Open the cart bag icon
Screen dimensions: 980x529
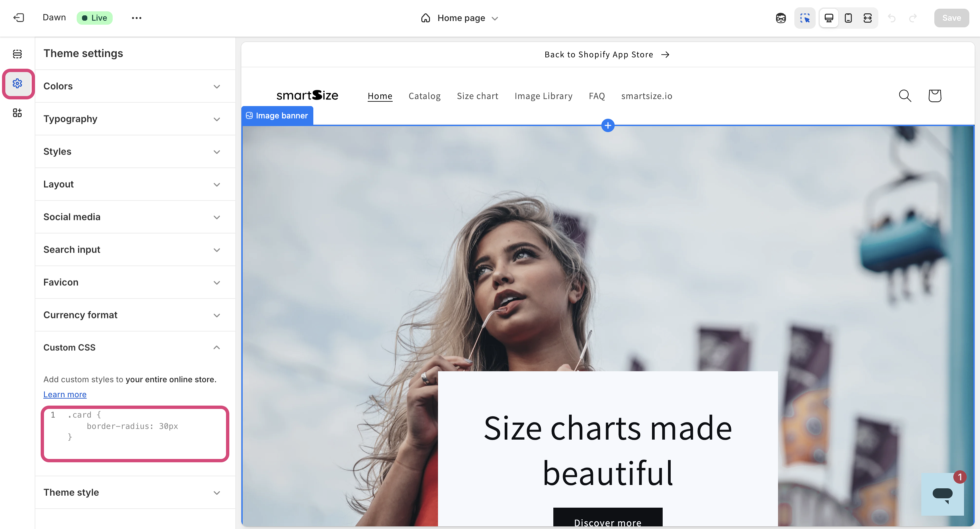pos(935,96)
